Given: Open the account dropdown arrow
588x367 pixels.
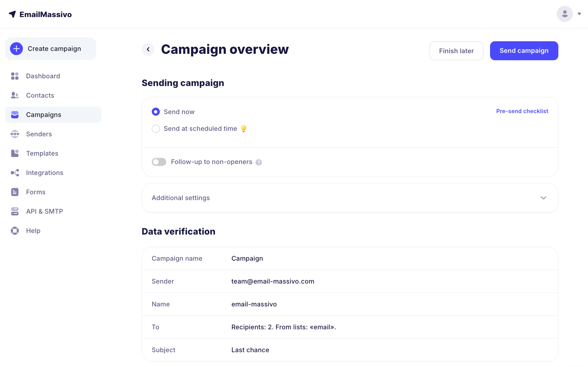Looking at the screenshot, I should click(579, 14).
